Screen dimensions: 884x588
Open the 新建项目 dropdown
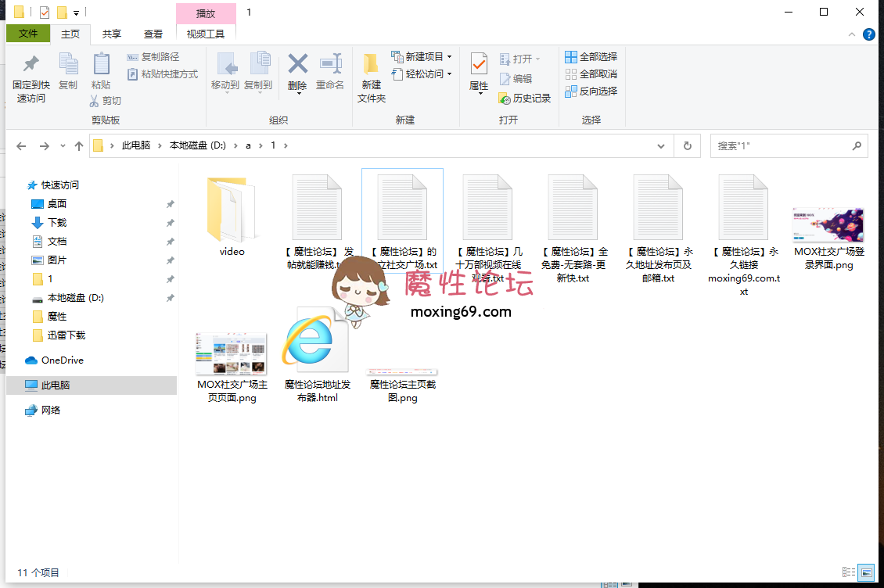click(x=422, y=57)
